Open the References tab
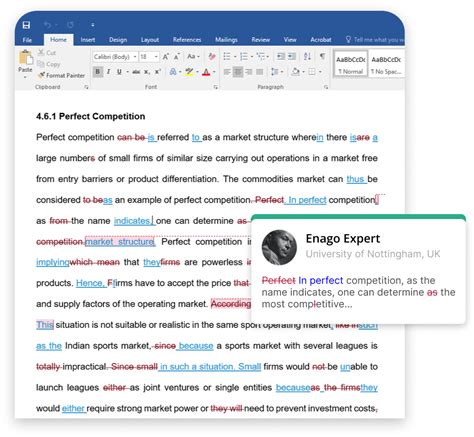This screenshot has height=437, width=474. click(187, 40)
